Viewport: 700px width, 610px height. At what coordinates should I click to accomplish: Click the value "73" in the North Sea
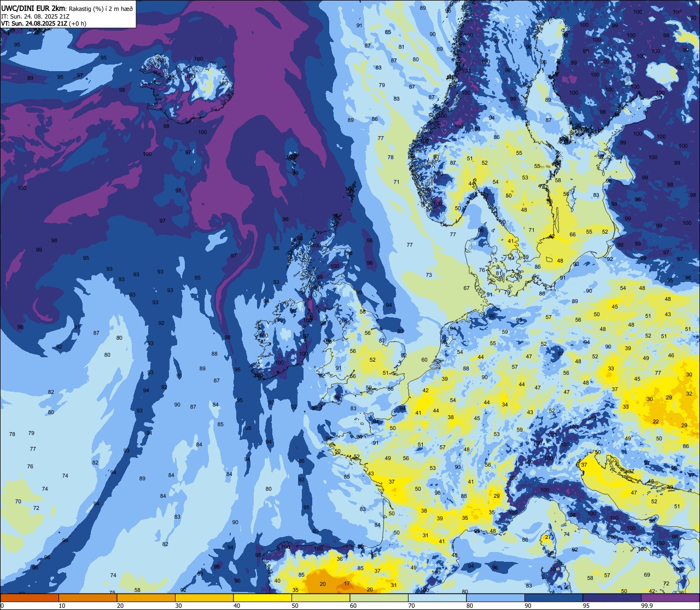click(429, 275)
